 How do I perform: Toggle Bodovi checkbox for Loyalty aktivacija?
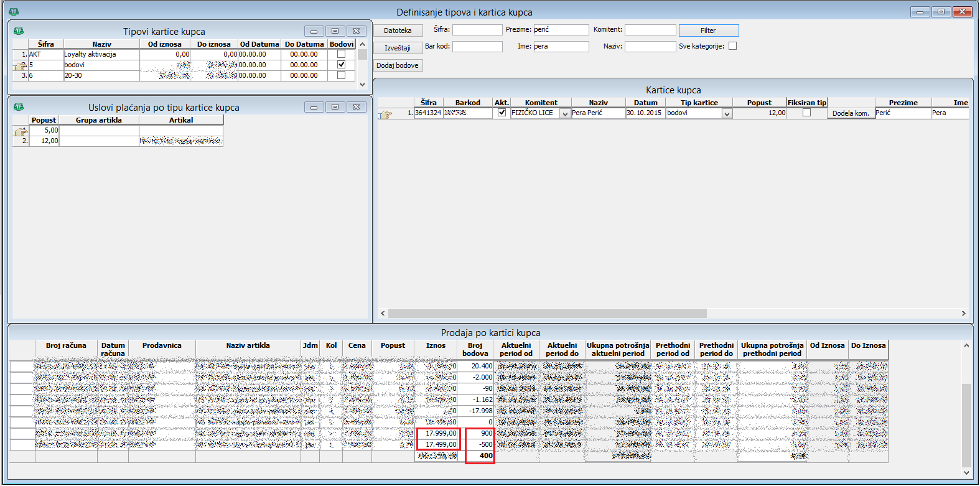click(341, 54)
